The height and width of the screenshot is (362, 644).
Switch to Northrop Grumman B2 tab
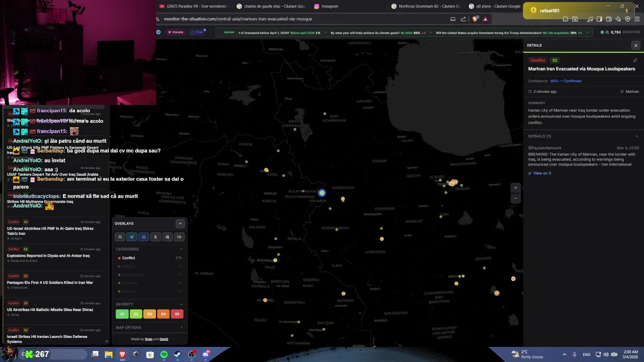pyautogui.click(x=425, y=6)
